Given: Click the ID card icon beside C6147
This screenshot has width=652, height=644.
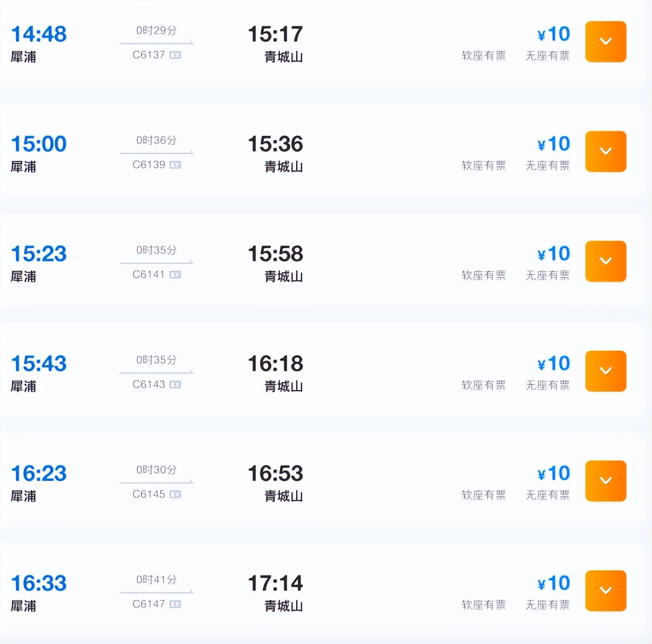Looking at the screenshot, I should (175, 604).
